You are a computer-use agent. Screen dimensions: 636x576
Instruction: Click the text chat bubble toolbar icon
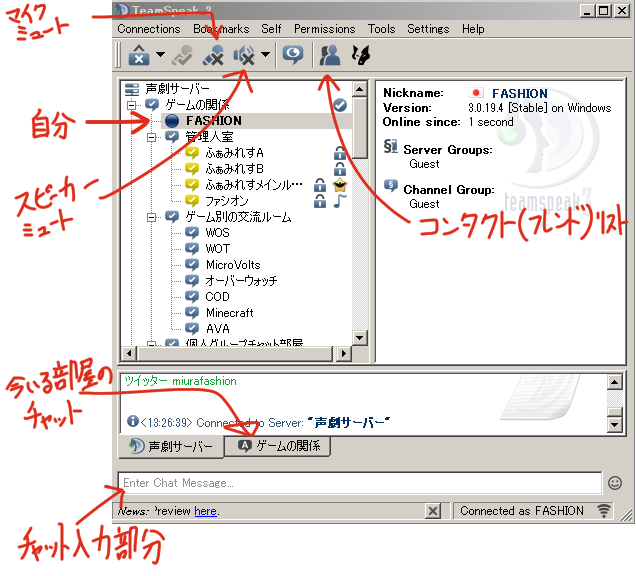click(x=292, y=55)
